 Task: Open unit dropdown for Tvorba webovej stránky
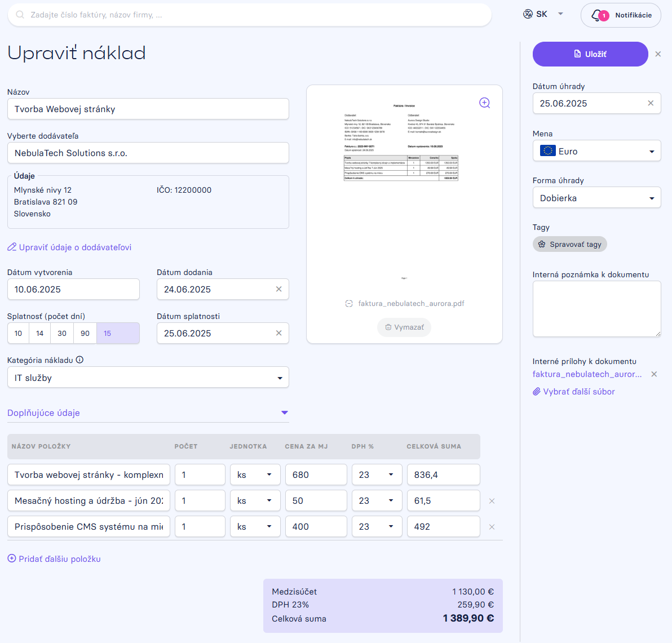(x=255, y=475)
